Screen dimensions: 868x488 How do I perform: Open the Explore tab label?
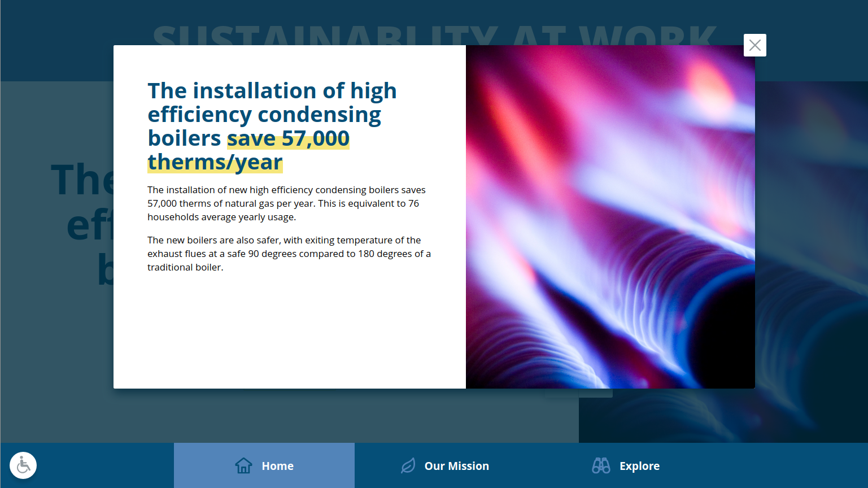tap(639, 466)
